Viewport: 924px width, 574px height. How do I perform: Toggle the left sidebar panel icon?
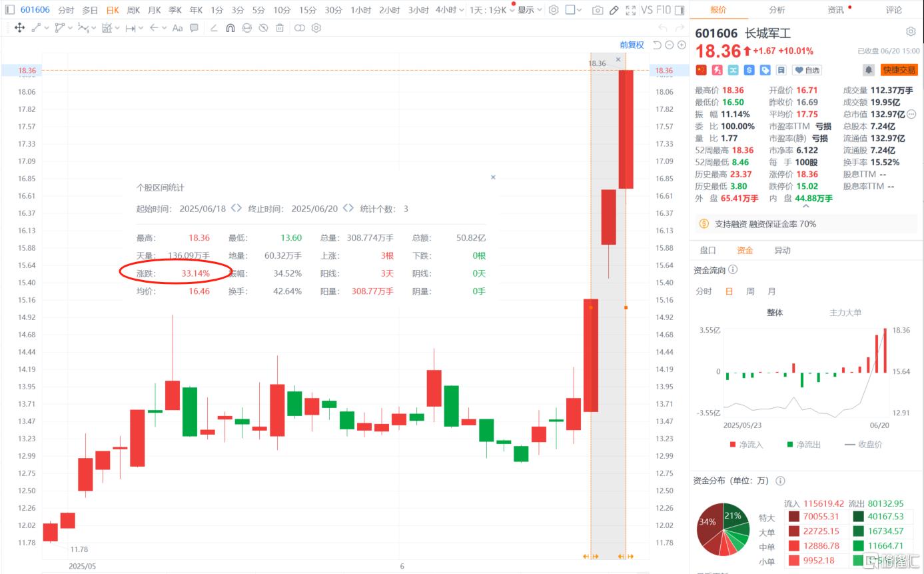click(9, 10)
